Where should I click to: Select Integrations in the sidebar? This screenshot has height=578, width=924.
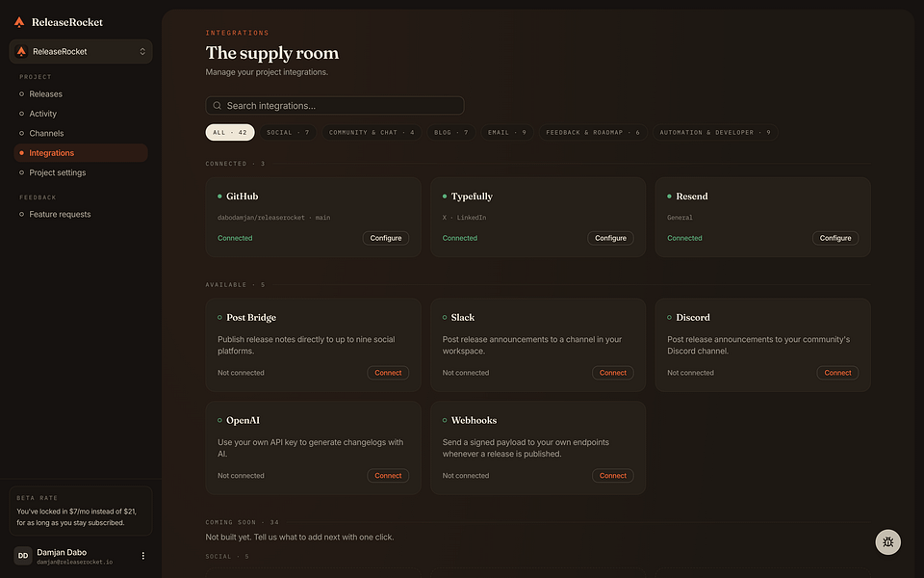tap(81, 153)
